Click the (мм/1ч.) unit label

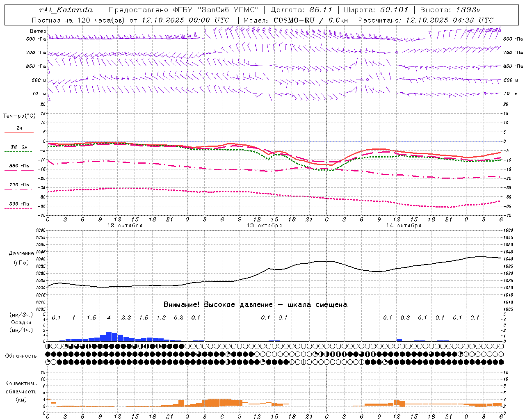tap(21, 330)
